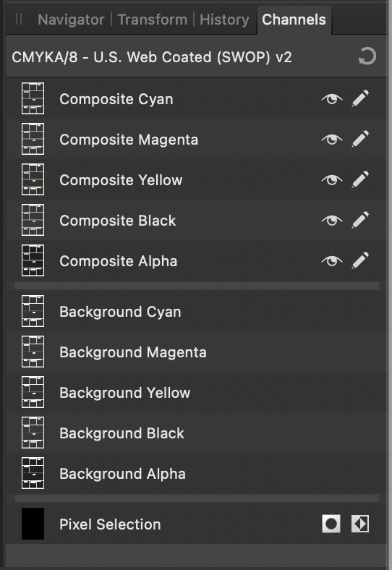Select the Background Alpha channel row
The image size is (392, 570).
coord(197,474)
